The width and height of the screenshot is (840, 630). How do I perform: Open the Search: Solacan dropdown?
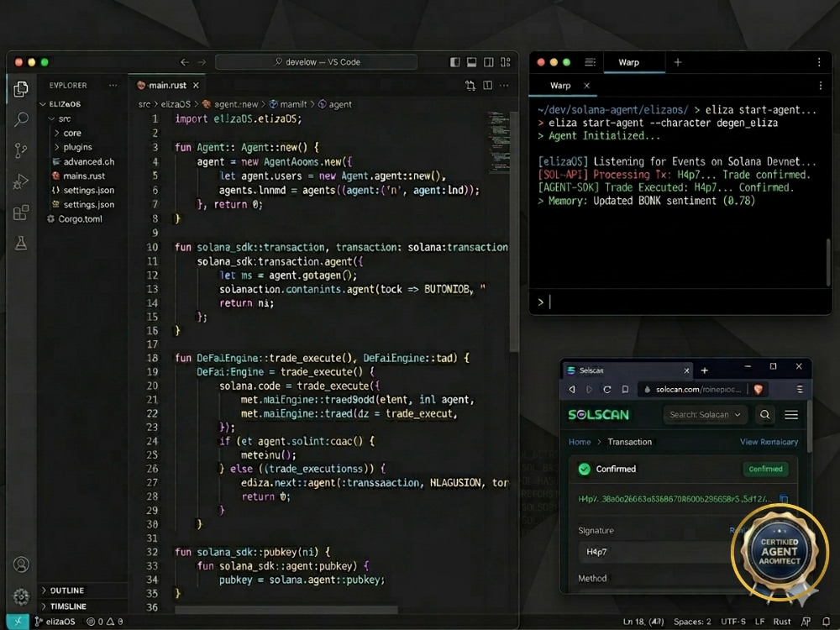pos(705,415)
